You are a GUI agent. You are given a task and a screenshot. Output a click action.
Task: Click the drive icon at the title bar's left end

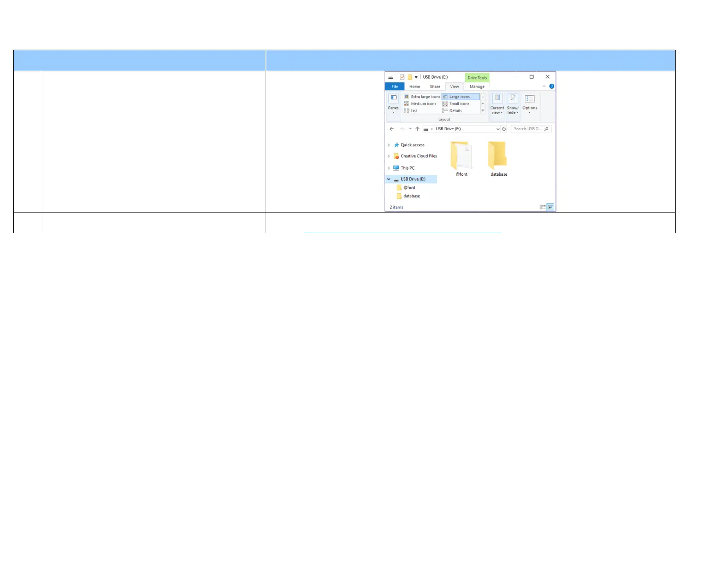click(391, 77)
